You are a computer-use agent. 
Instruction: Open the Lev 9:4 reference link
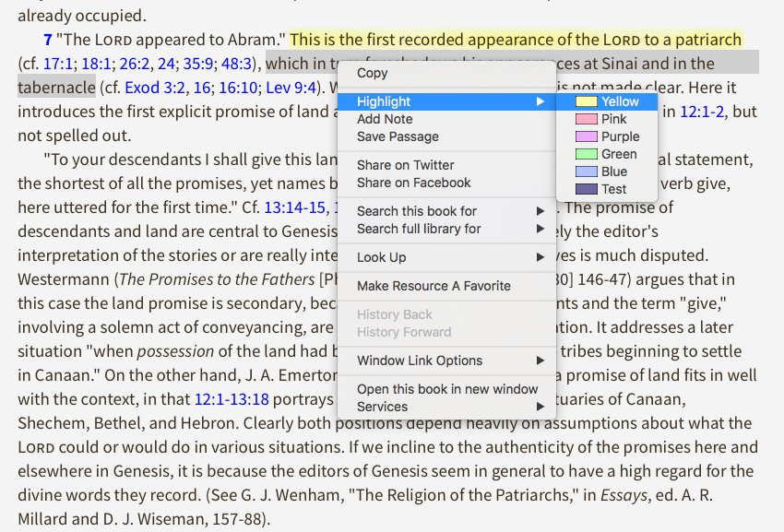pyautogui.click(x=291, y=88)
